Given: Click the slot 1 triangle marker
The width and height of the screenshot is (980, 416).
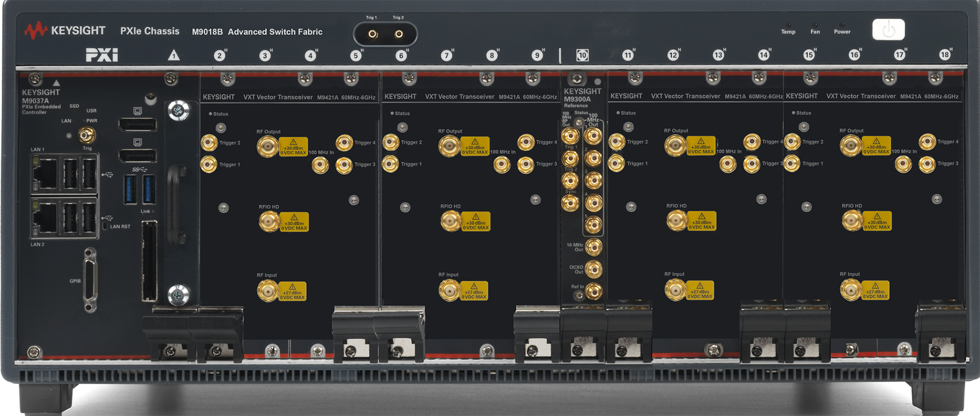Looking at the screenshot, I should click(173, 55).
